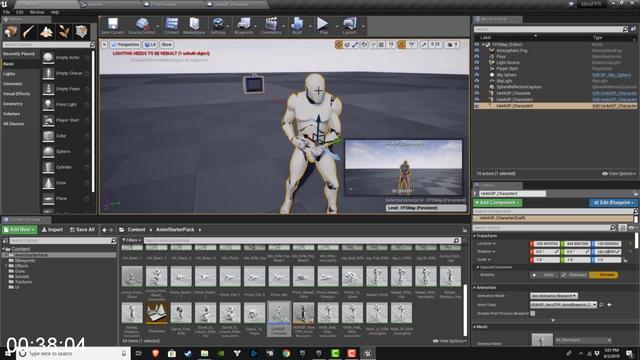Image resolution: width=640 pixels, height=360 pixels.
Task: Click the Show viewport button
Action: point(167,44)
